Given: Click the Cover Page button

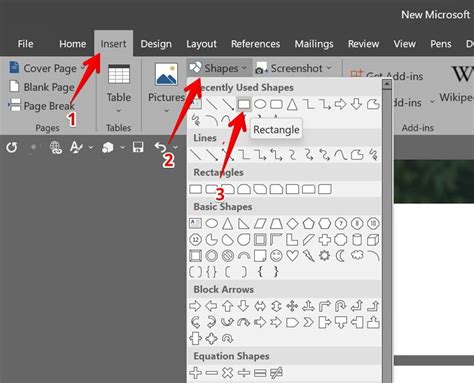Looking at the screenshot, I should pyautogui.click(x=43, y=68).
